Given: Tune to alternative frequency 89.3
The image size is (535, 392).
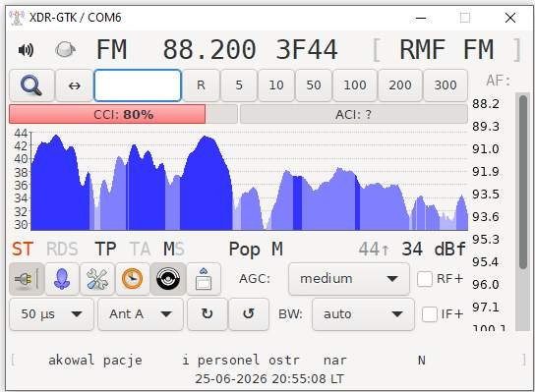Looking at the screenshot, I should 486,127.
